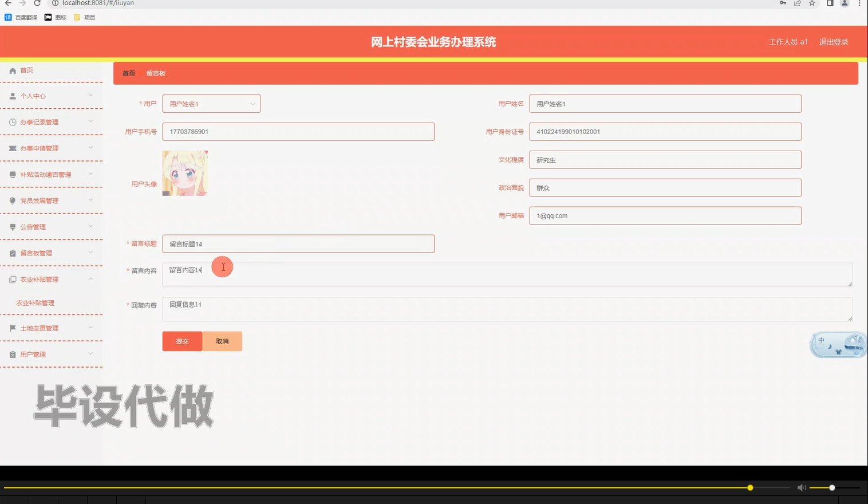The height and width of the screenshot is (504, 868).
Task: Click the ticket icon beside 办事申请管理
Action: 13,148
